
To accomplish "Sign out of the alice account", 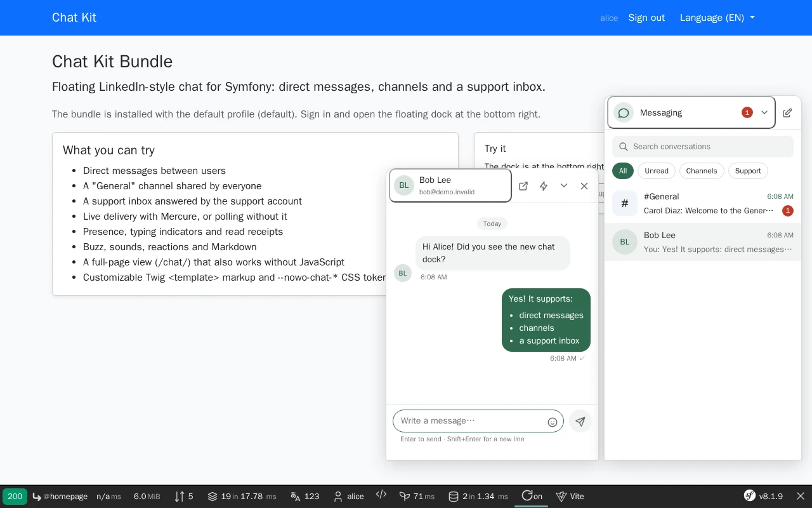I will click(x=646, y=18).
